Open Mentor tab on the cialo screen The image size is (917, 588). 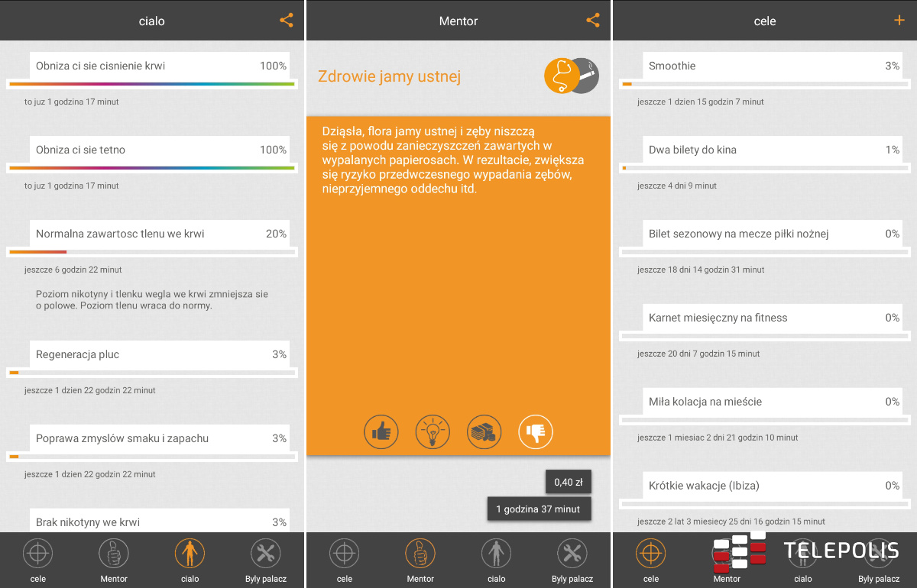coord(114,561)
